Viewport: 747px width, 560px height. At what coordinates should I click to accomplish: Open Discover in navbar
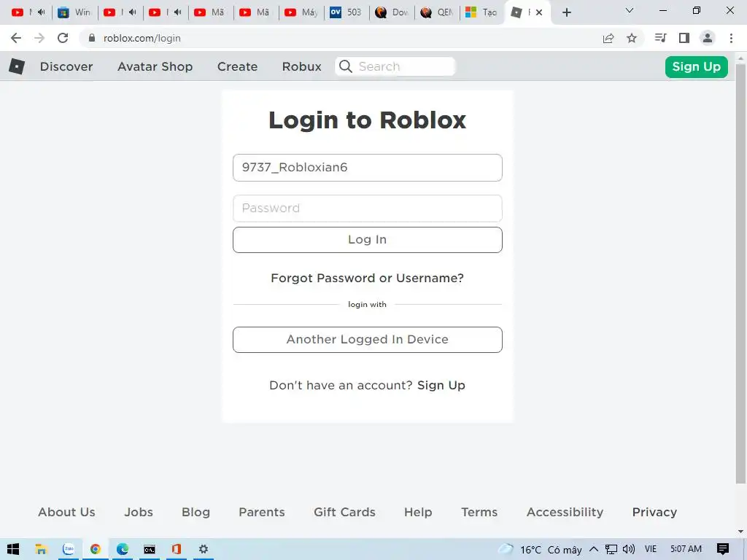coord(66,66)
